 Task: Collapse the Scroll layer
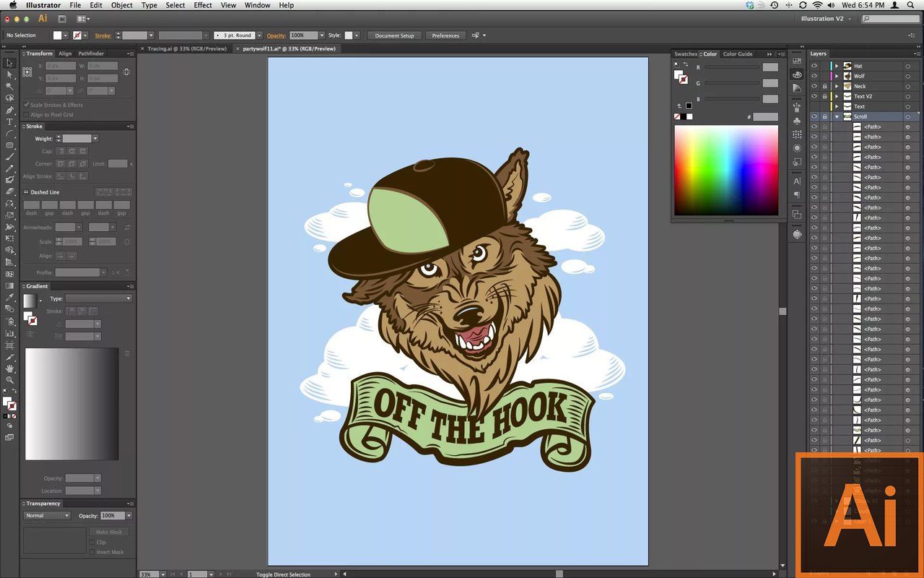click(x=837, y=116)
